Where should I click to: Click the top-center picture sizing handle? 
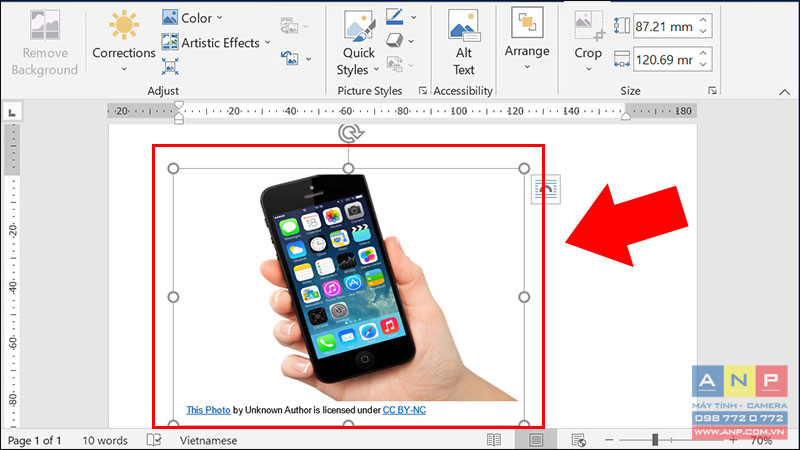[348, 168]
